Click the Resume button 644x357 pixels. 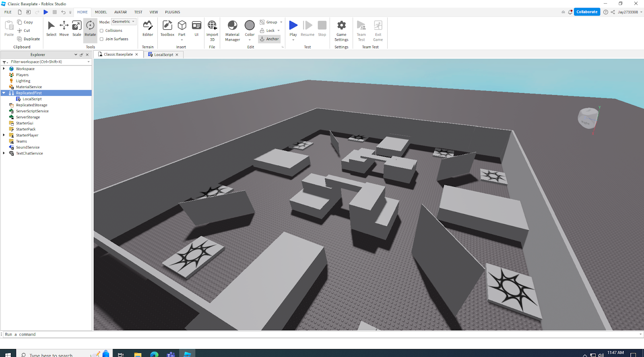(308, 29)
